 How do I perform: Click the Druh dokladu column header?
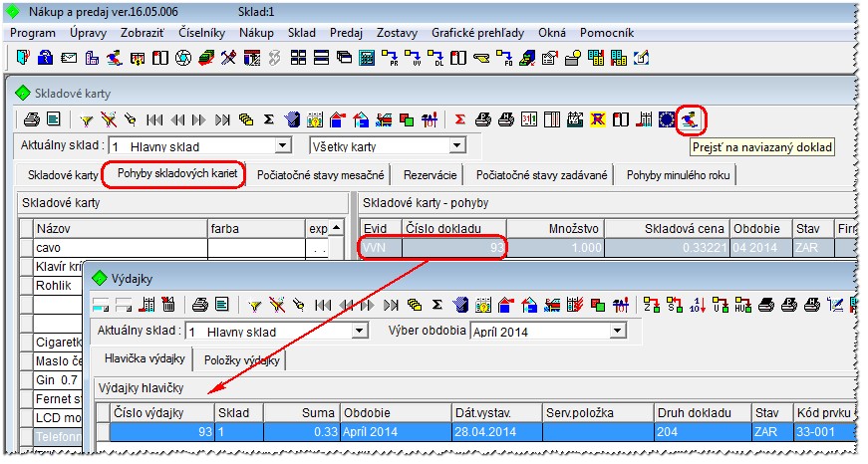703,412
